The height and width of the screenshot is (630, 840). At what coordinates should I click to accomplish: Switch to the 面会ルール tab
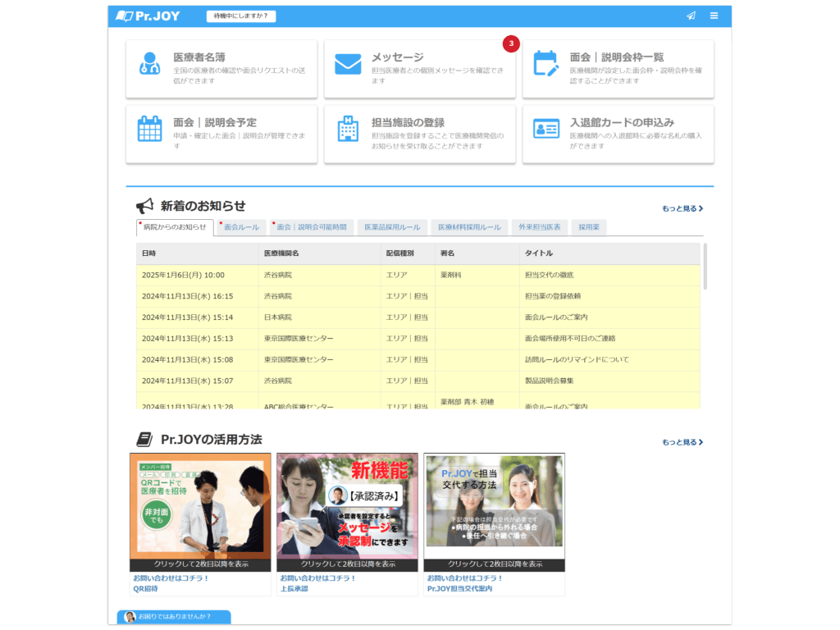click(x=240, y=227)
